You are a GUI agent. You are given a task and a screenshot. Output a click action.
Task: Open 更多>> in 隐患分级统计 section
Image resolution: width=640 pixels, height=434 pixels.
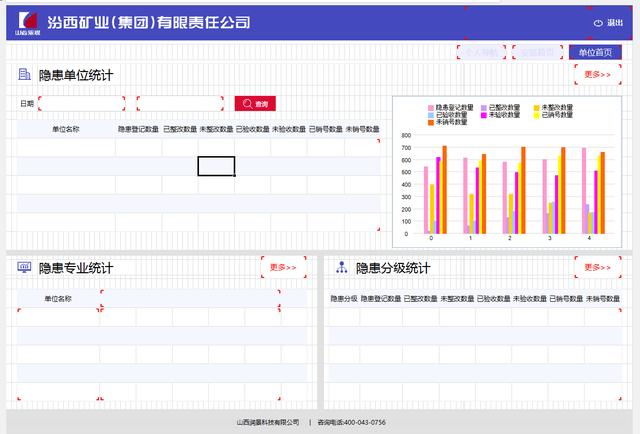(597, 267)
